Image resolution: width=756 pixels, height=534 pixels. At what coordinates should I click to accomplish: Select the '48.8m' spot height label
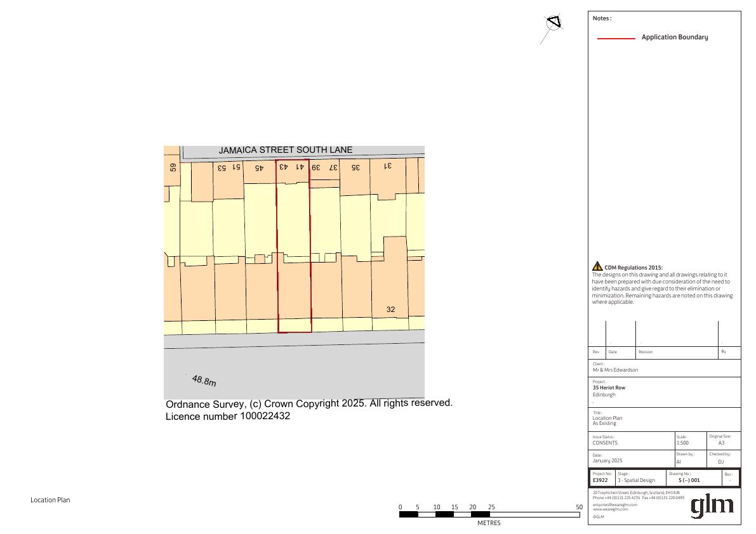click(x=204, y=381)
